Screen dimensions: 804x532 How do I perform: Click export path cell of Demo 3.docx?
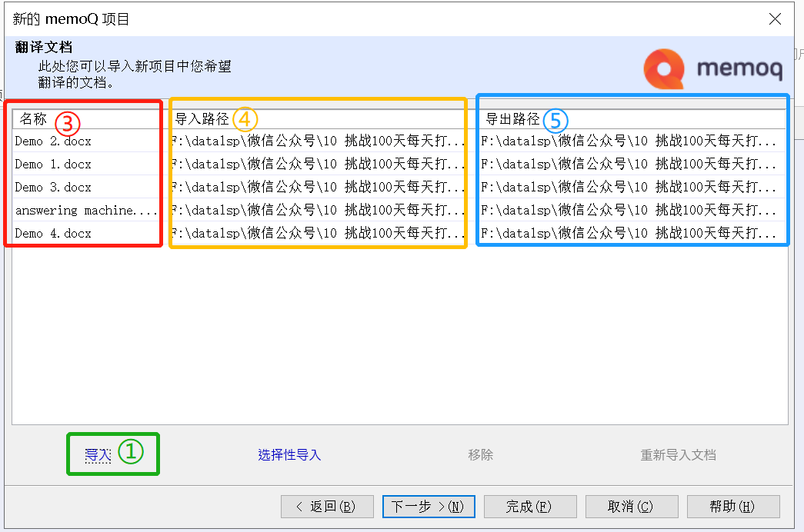632,187
